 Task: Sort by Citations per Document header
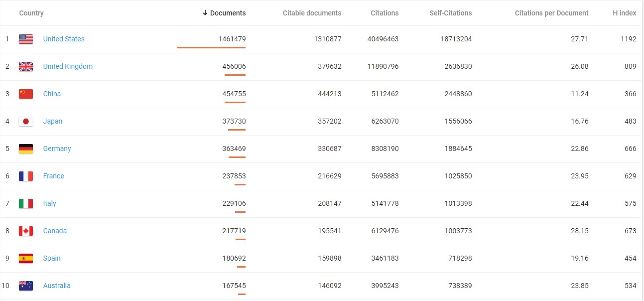pyautogui.click(x=551, y=13)
